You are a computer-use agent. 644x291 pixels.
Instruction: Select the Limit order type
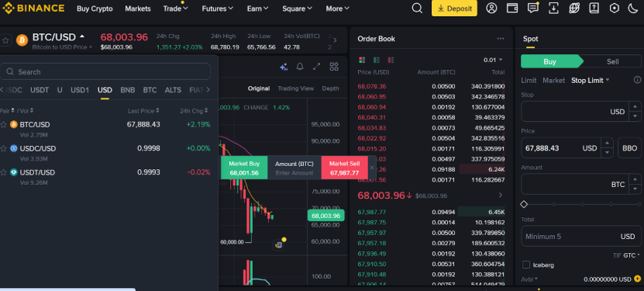529,80
